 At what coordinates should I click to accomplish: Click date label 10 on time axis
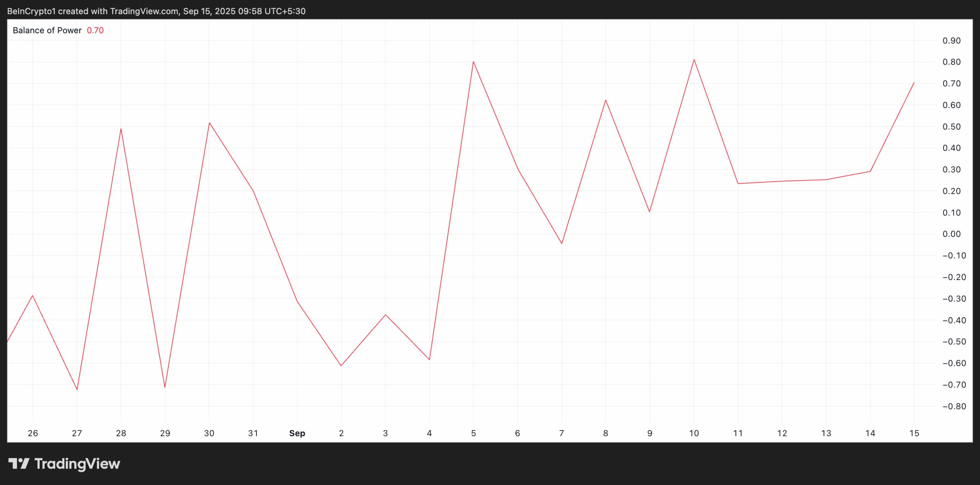coord(694,433)
